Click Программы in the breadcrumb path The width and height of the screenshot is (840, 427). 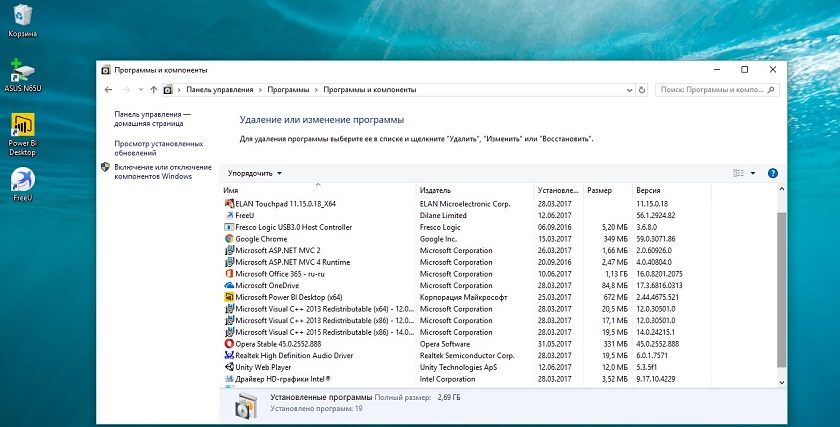288,90
